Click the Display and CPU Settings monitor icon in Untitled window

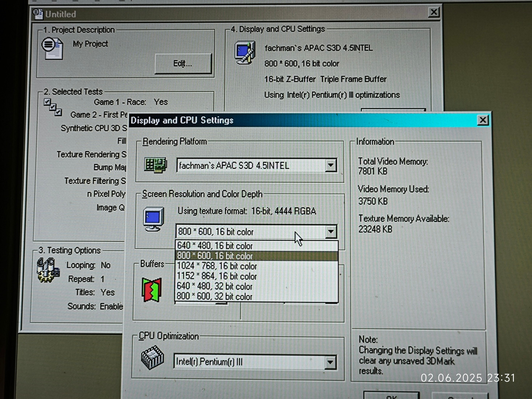[x=245, y=53]
